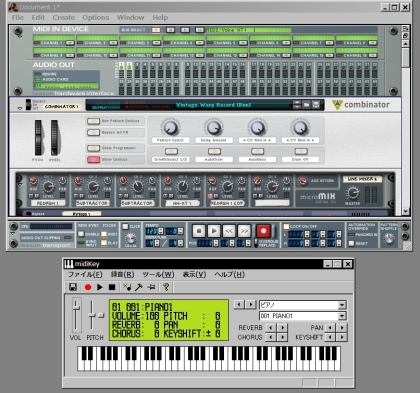420x393 pixels.
Task: Click the stop square icon in midiKey toolbar
Action: 112,287
